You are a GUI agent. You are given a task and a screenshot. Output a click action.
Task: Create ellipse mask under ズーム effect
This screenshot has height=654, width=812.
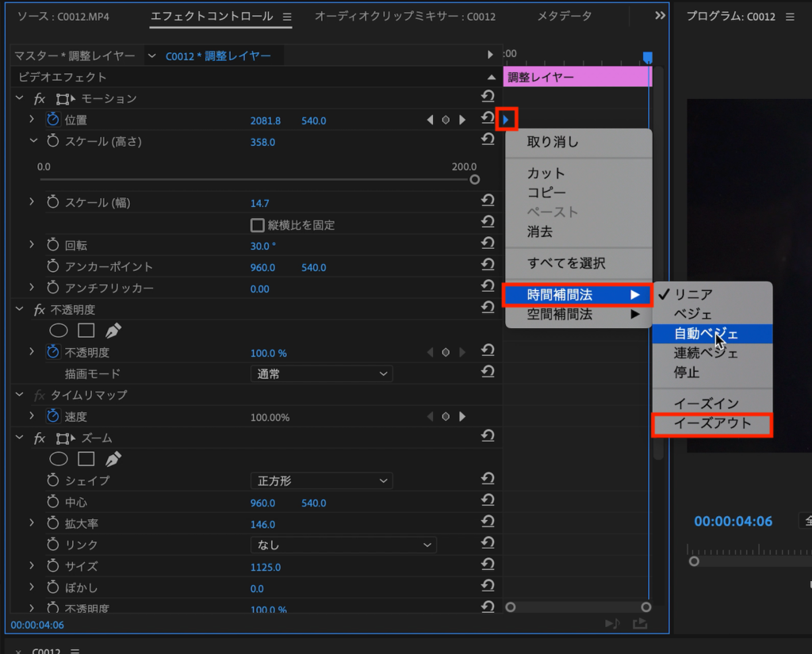[x=59, y=459]
